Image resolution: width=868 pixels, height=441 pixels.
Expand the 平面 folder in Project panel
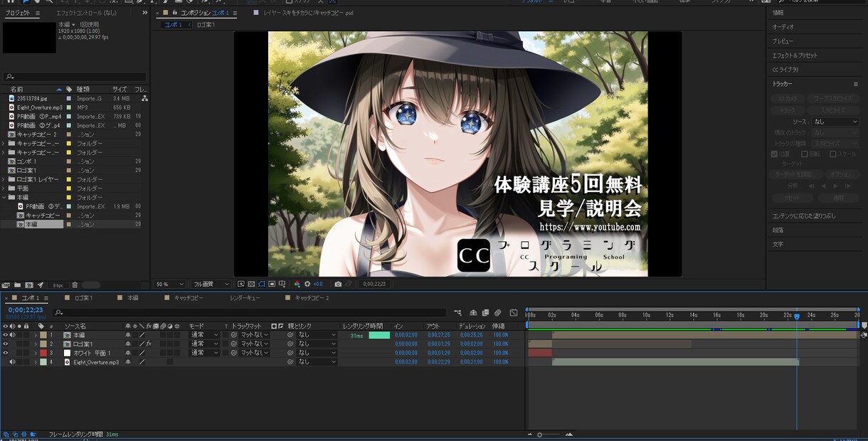[4, 188]
